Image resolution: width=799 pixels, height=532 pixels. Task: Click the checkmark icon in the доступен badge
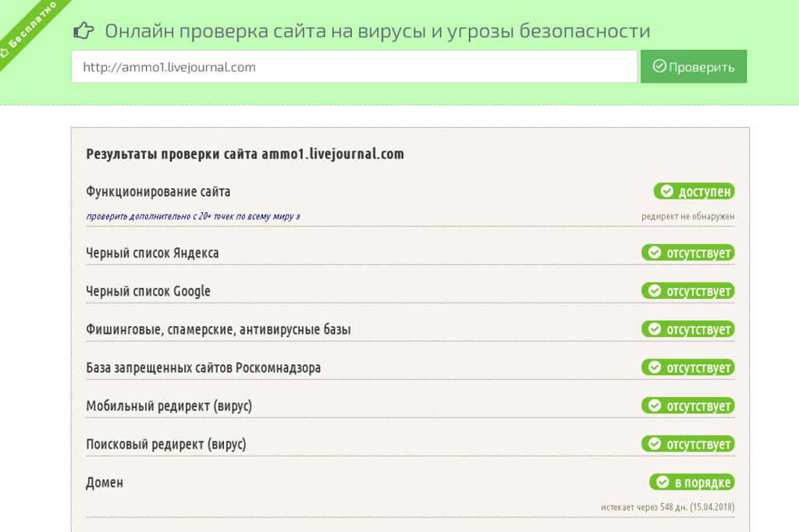click(666, 191)
